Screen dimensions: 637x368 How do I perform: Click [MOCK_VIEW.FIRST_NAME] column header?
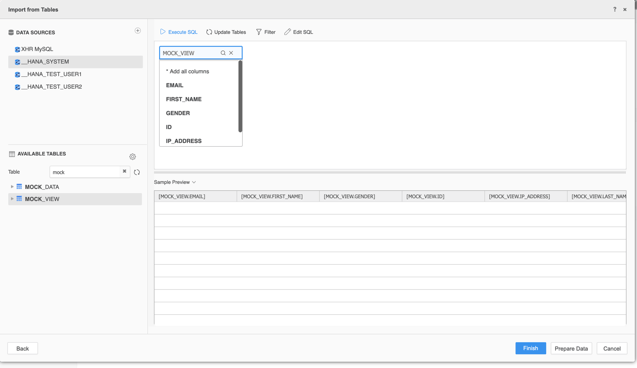[x=278, y=197]
